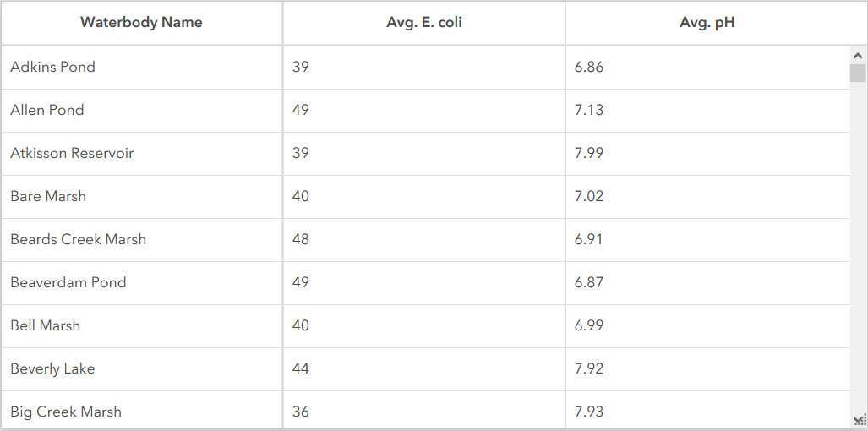Click E. coli value 44 cell

301,368
